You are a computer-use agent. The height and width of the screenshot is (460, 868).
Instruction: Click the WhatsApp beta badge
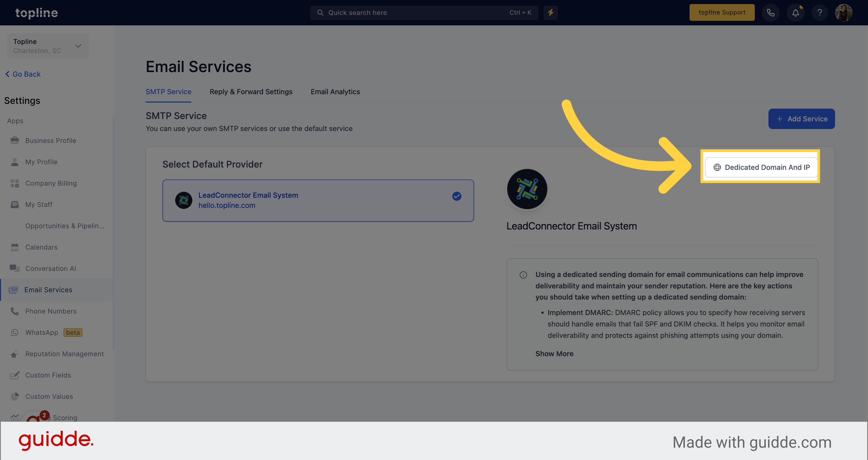73,333
